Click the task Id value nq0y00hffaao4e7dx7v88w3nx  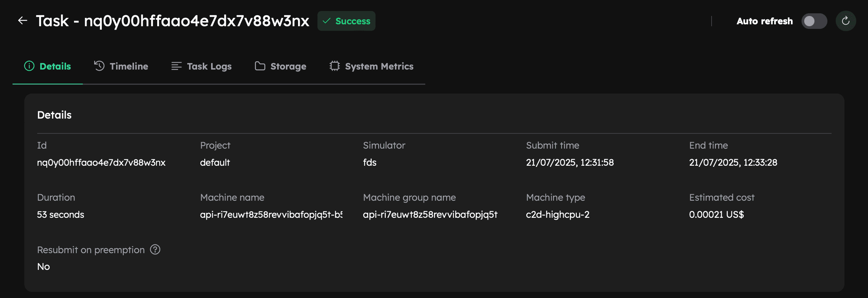[101, 163]
